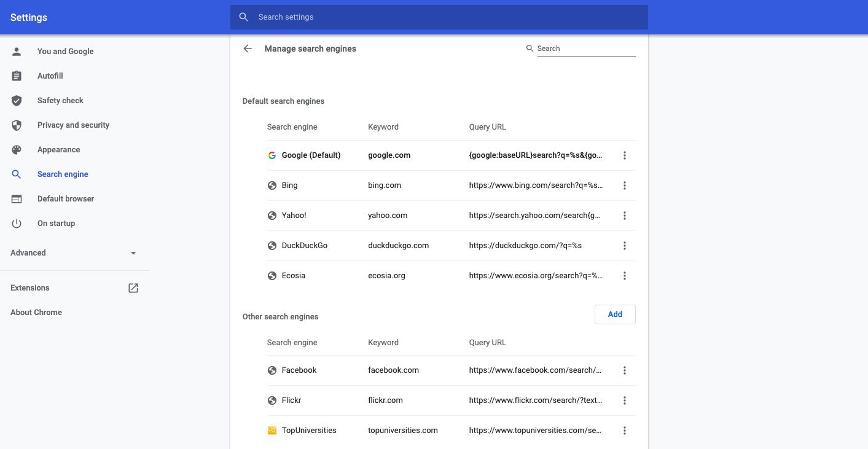Image resolution: width=868 pixels, height=449 pixels.
Task: Click the shield check icon for Safety check
Action: point(17,101)
